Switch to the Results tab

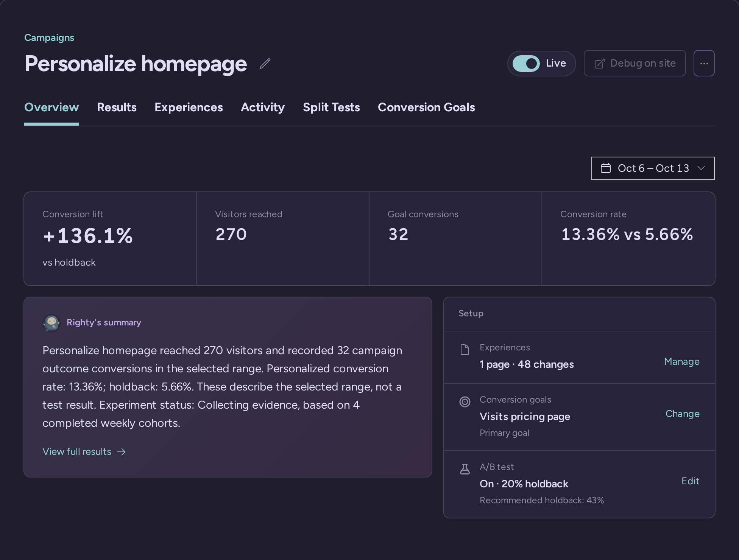point(117,107)
